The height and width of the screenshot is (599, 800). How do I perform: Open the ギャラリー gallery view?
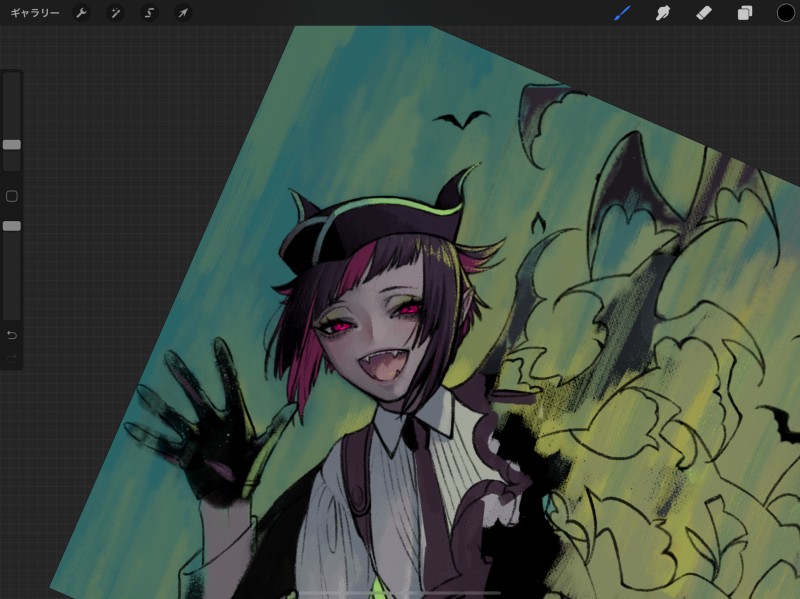35,13
